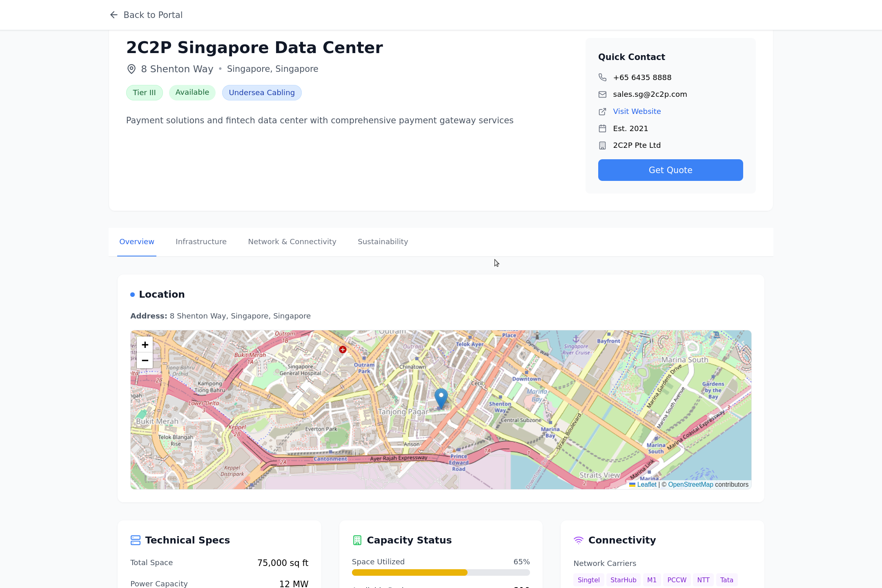This screenshot has width=882, height=588.
Task: Open the OpenStreetMap attribution link
Action: [690, 485]
